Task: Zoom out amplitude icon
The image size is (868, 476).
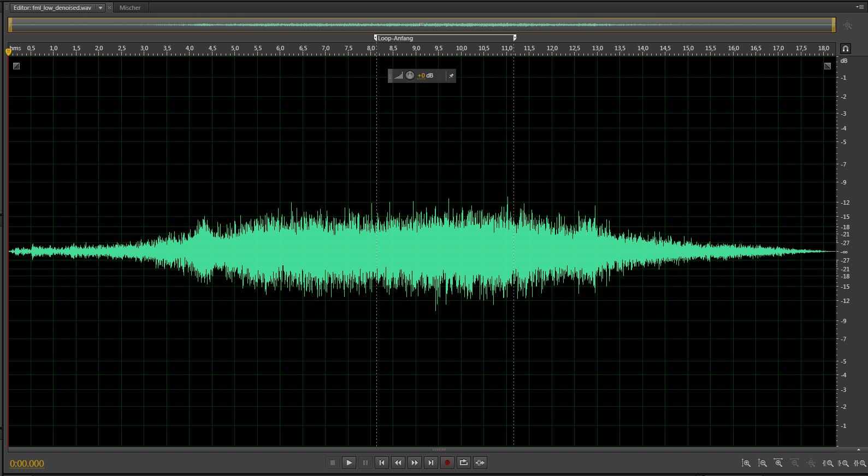Action: pyautogui.click(x=763, y=463)
